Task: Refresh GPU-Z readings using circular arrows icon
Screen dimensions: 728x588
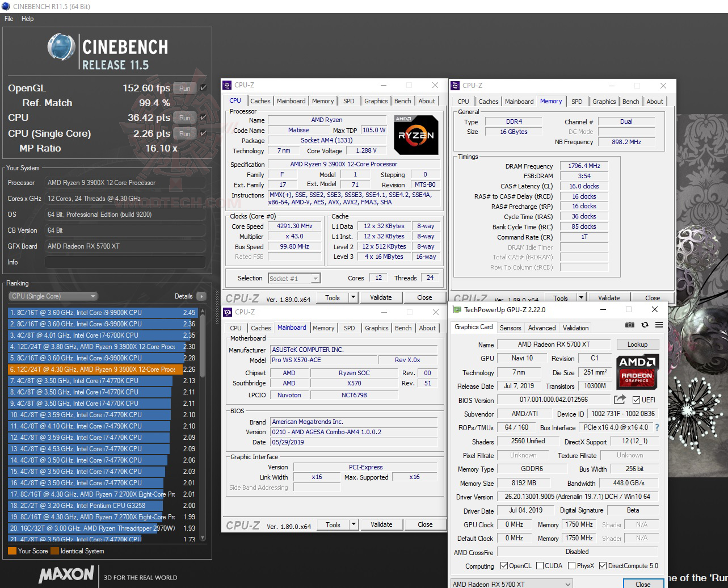Action: pyautogui.click(x=645, y=325)
